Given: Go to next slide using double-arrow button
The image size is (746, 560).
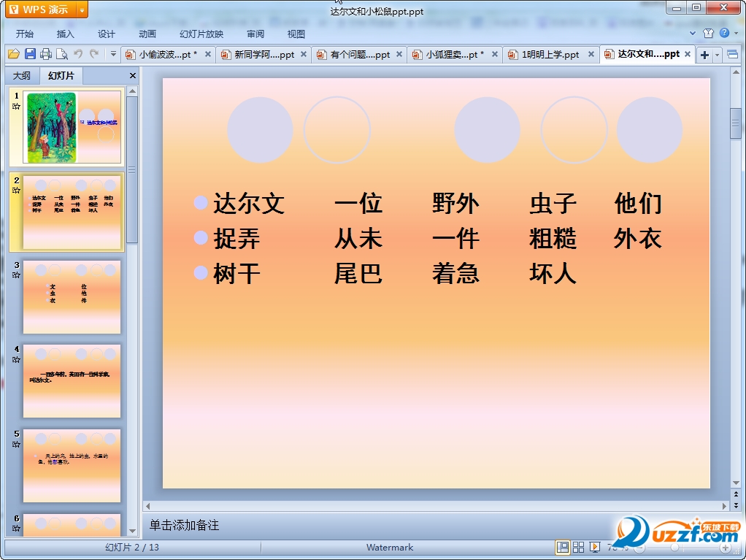Looking at the screenshot, I should tap(736, 505).
